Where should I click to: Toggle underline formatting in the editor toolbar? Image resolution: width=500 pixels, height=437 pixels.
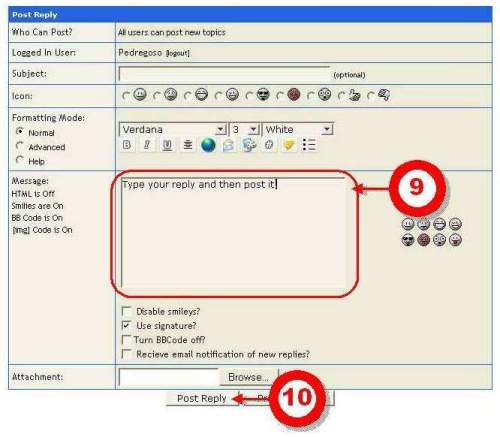pyautogui.click(x=167, y=145)
